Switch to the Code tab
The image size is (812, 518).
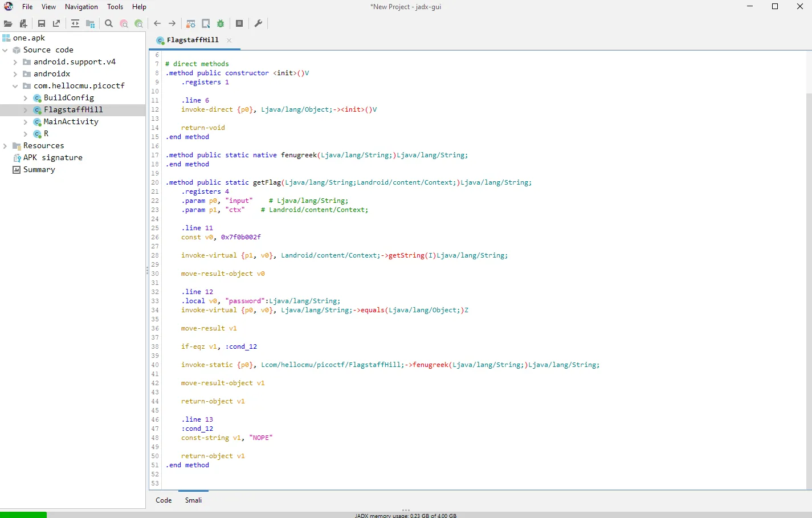pos(164,500)
